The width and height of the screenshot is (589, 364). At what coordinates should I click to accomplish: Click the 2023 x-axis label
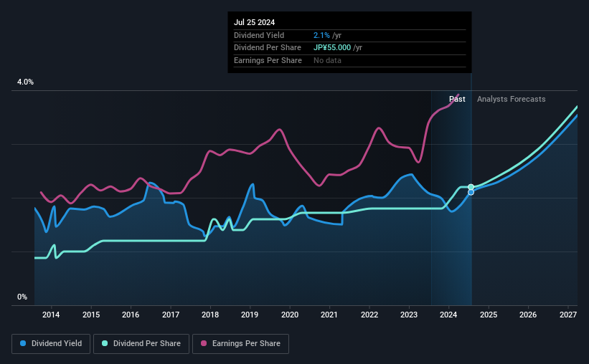click(409, 315)
